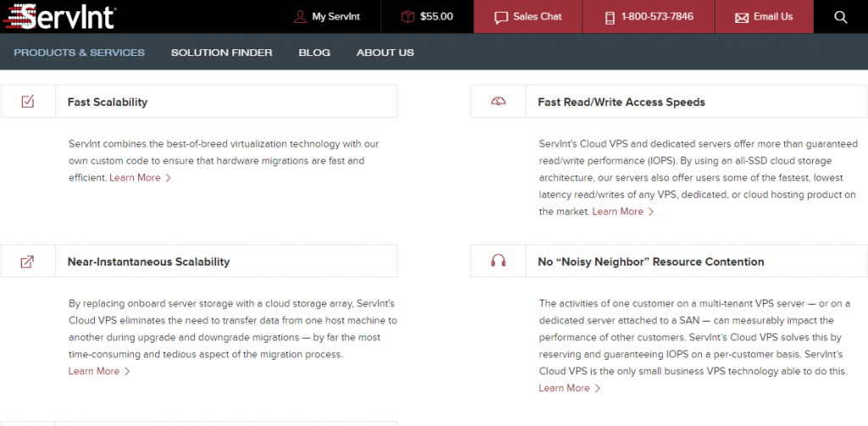Click Learn More under Fast Scalability

point(140,178)
